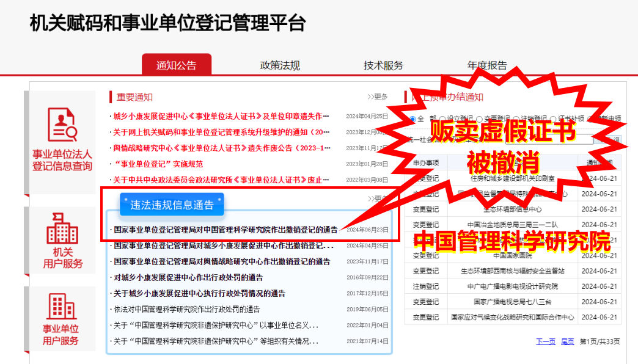The image size is (638, 364).
Task: Click the site title 机关赋码和事业单位登记管理平台
Action: click(167, 23)
